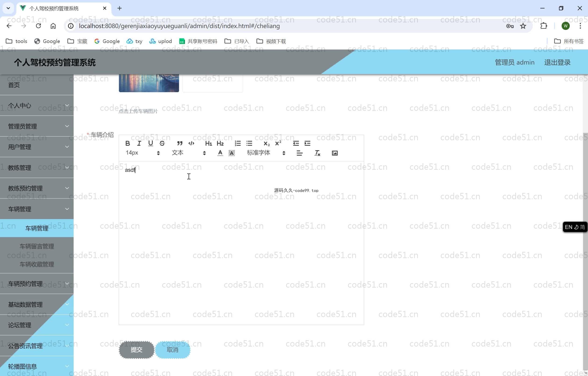Expand the 轮播图信息 sidebar menu
This screenshot has width=588, height=376.
point(37,366)
